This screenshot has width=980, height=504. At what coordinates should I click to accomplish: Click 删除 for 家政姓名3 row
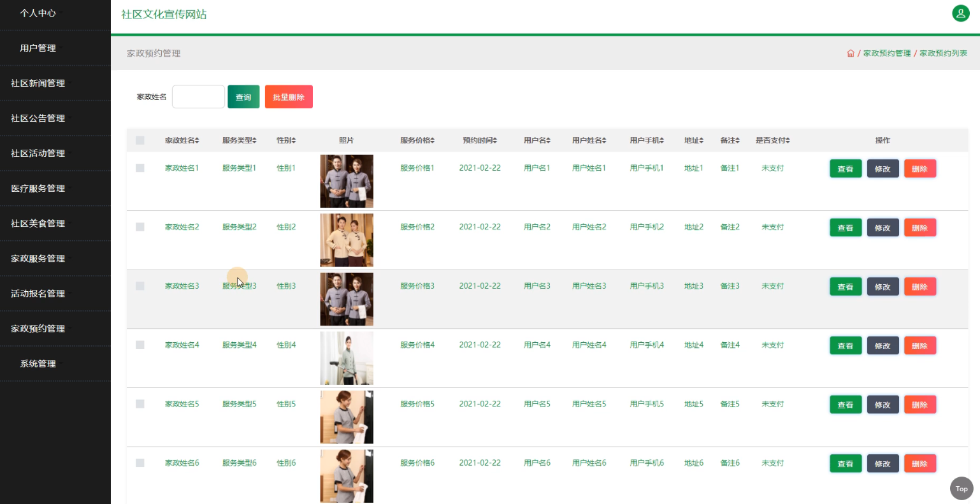[919, 287]
